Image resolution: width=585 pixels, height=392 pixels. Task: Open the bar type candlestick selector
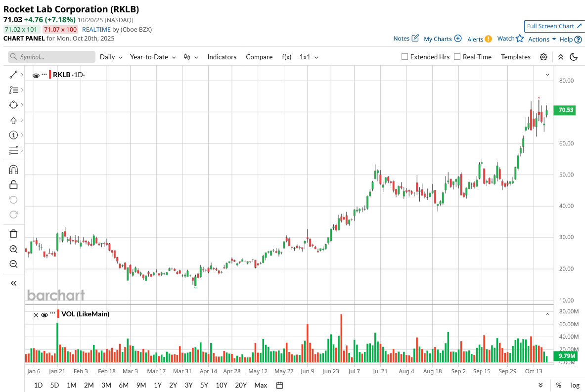[x=191, y=57]
